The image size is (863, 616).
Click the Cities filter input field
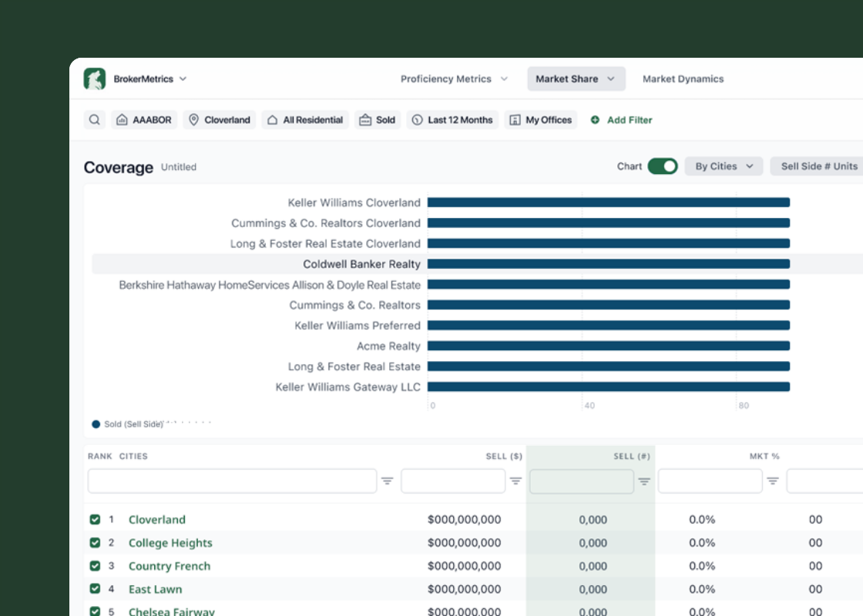(232, 481)
